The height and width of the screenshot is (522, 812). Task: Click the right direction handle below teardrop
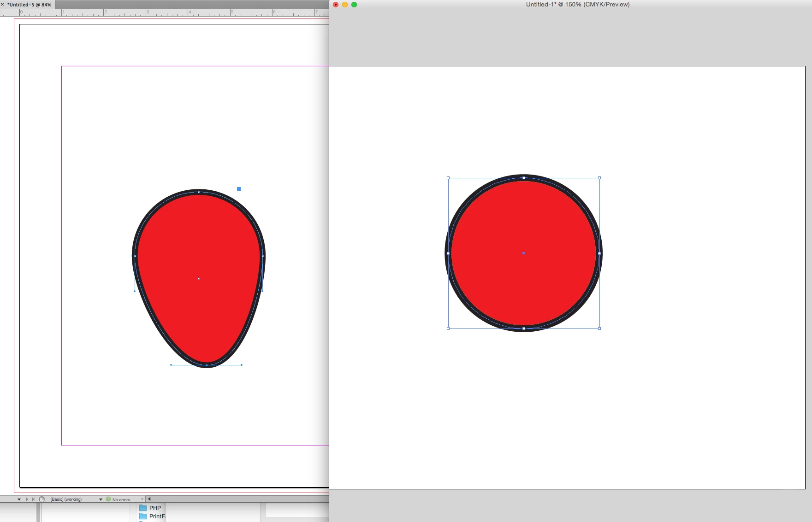[x=242, y=365]
